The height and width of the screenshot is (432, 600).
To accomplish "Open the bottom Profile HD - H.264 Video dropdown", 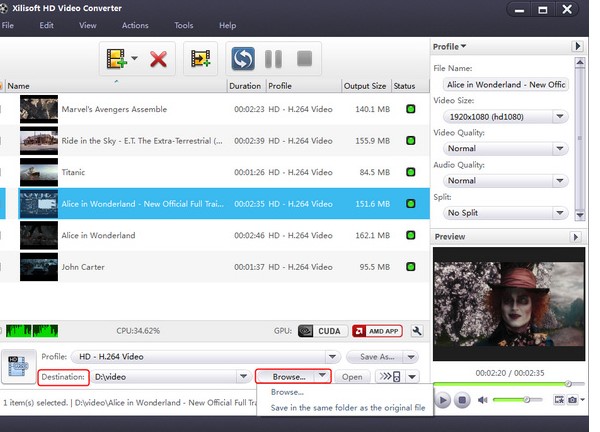I will (x=332, y=357).
